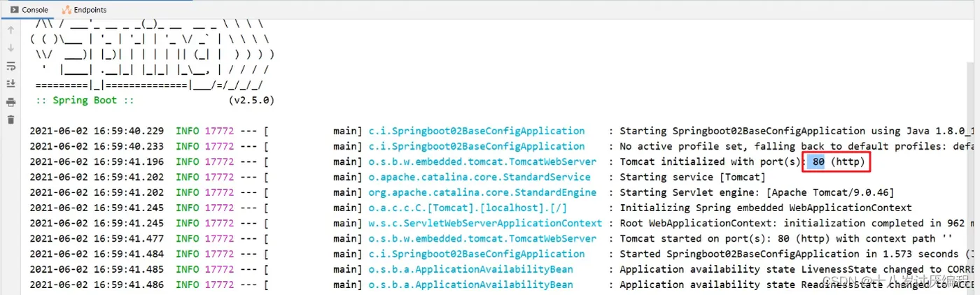The height and width of the screenshot is (295, 980).
Task: Toggle soft-wrap for console output
Action: point(10,66)
